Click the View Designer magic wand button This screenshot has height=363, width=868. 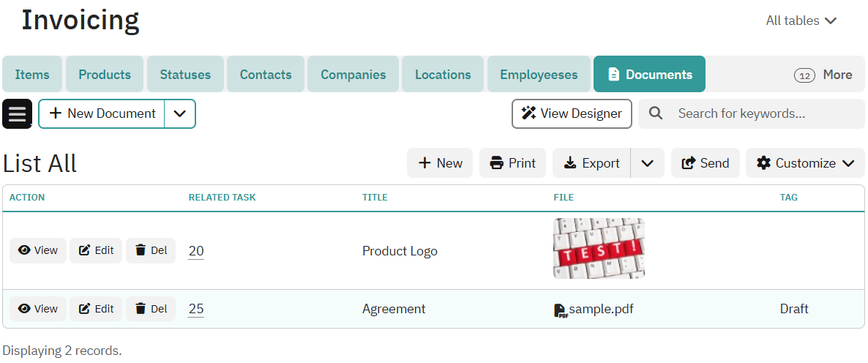[572, 114]
